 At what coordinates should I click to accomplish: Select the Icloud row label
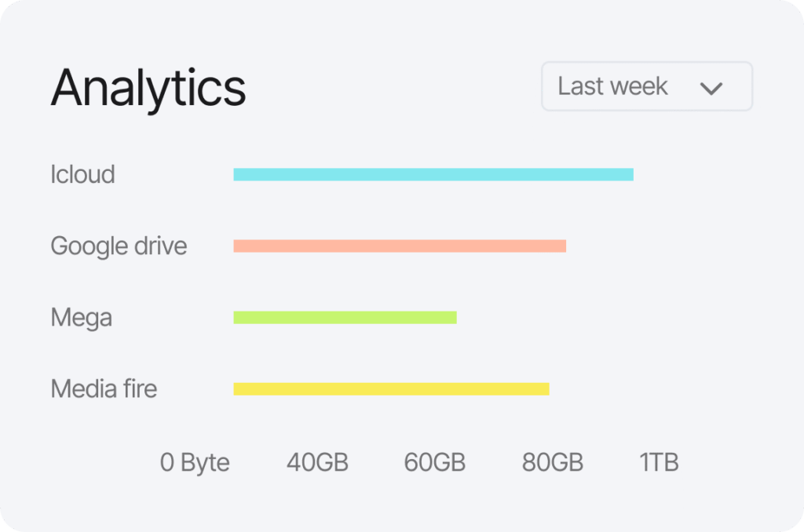(x=82, y=174)
